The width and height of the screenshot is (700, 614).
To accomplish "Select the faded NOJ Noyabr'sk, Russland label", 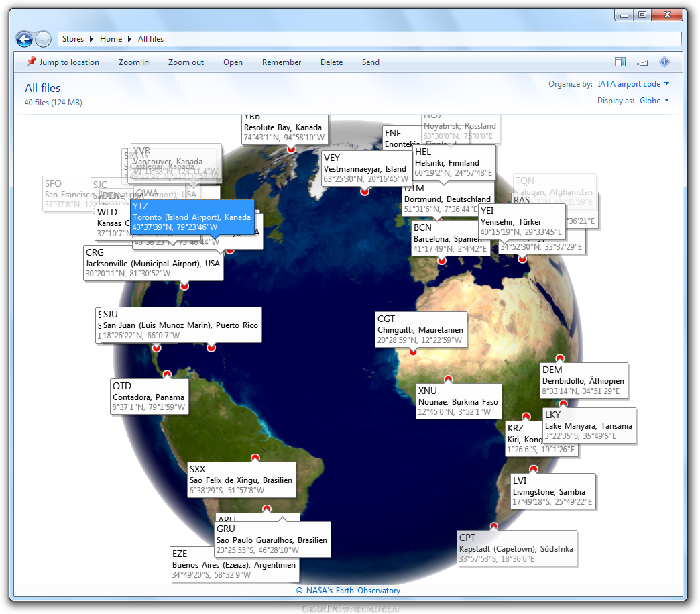I will click(460, 130).
